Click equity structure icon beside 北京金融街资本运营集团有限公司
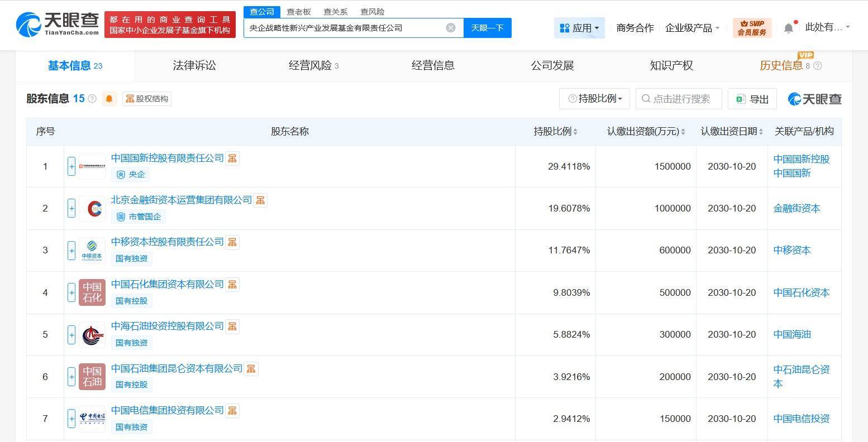The image size is (868, 442). pos(260,200)
